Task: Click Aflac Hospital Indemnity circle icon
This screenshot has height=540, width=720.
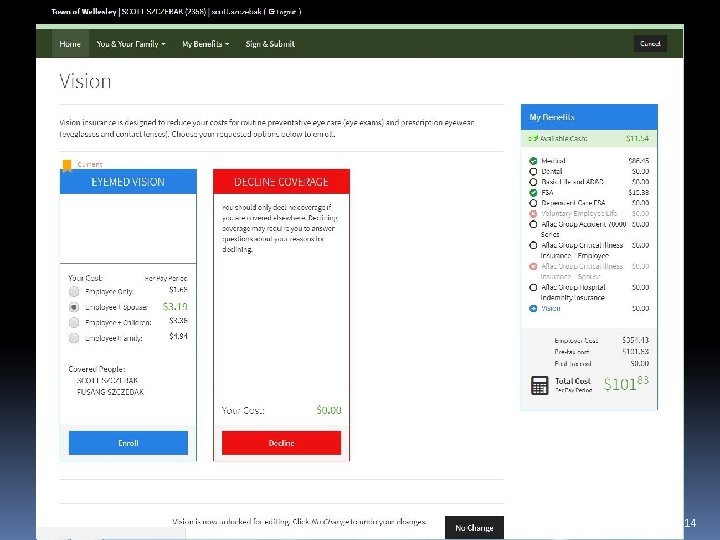Action: [533, 287]
